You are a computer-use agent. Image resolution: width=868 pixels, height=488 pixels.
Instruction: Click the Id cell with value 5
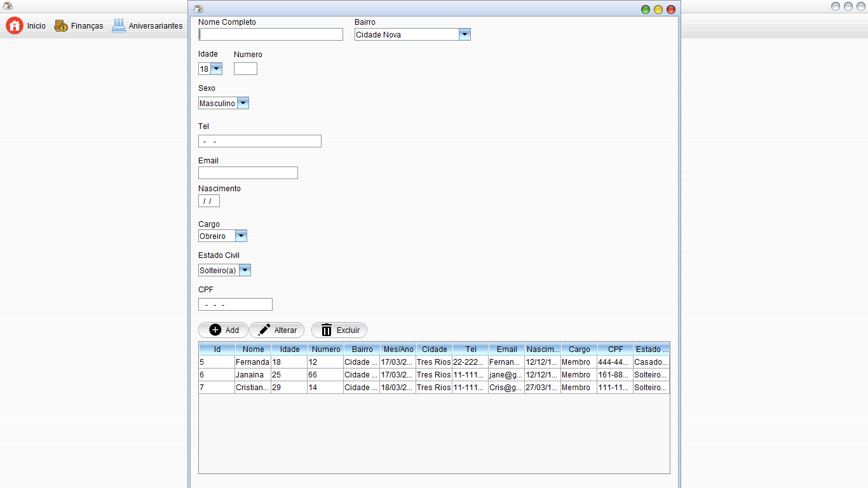[x=217, y=362]
